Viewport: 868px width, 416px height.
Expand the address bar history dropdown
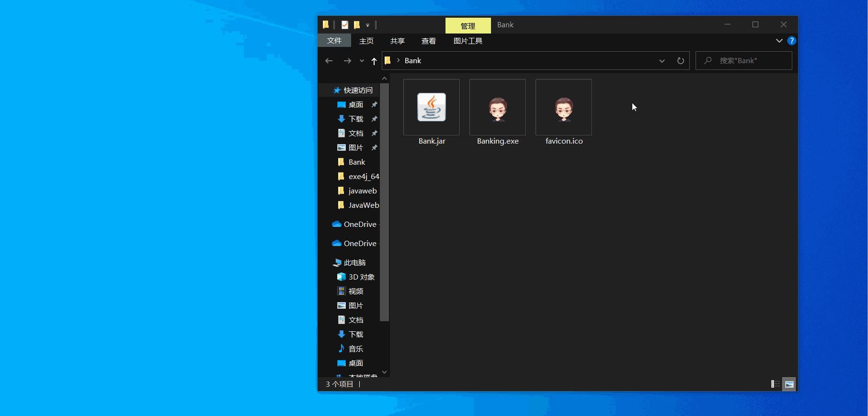point(662,61)
